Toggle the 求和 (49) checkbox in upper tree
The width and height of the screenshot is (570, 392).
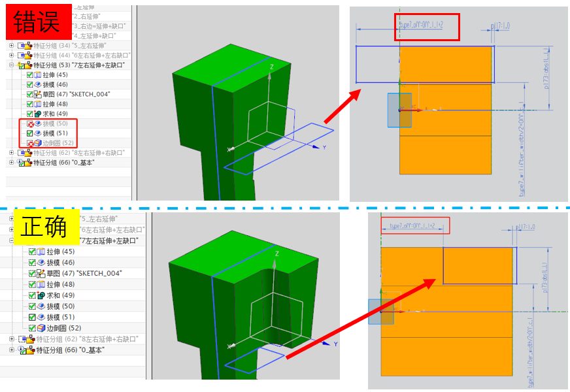(30, 114)
